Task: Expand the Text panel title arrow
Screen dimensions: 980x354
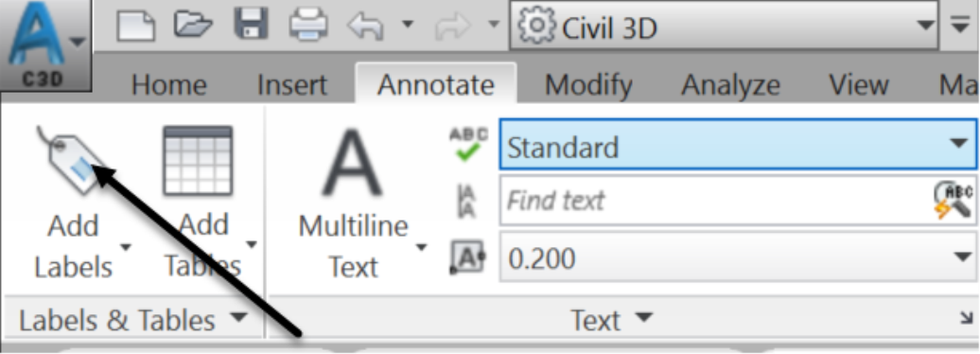Action: 644,317
